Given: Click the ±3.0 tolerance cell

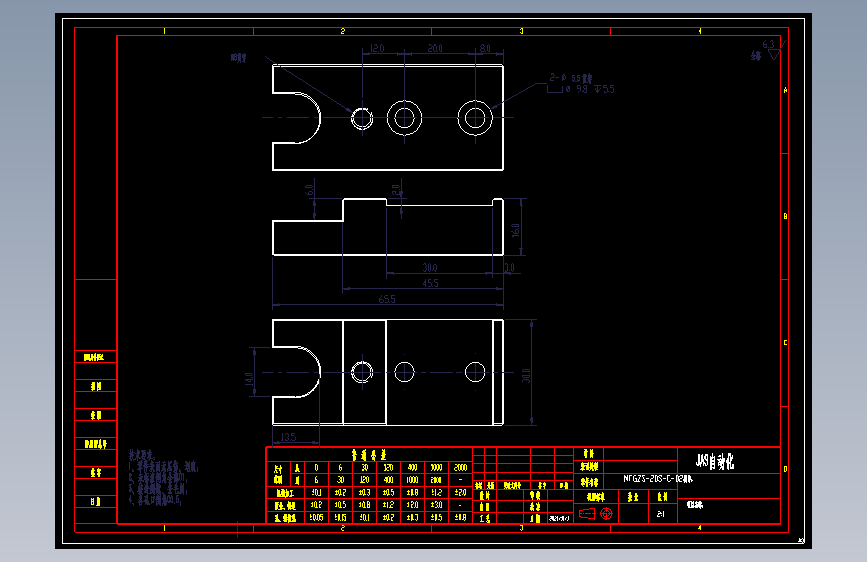Looking at the screenshot, I should click(436, 505).
